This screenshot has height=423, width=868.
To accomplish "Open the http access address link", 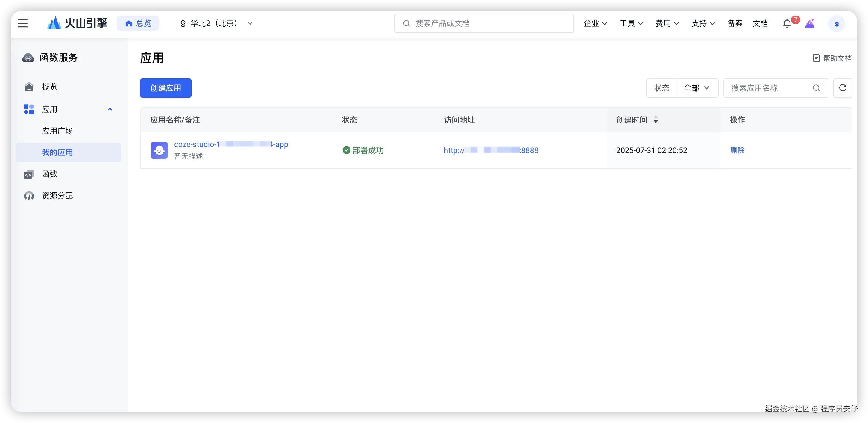I will pos(491,150).
